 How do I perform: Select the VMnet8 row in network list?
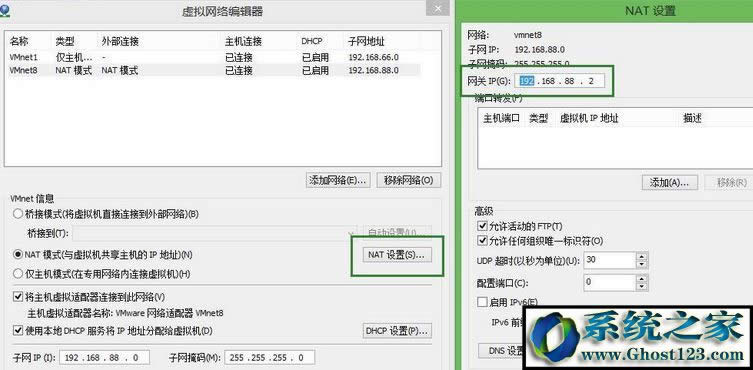click(215, 71)
